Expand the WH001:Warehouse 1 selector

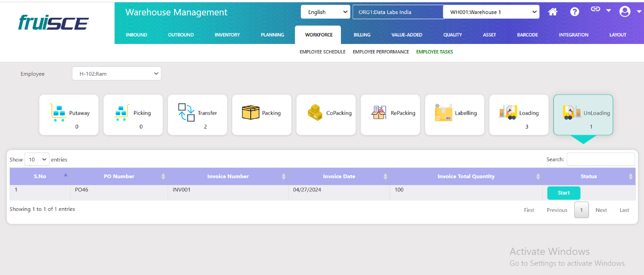491,12
